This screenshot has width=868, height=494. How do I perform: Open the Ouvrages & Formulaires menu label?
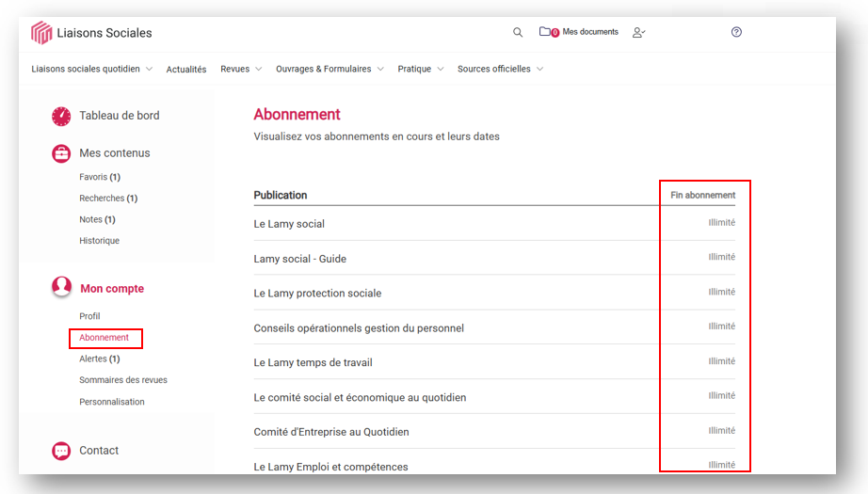pos(323,69)
